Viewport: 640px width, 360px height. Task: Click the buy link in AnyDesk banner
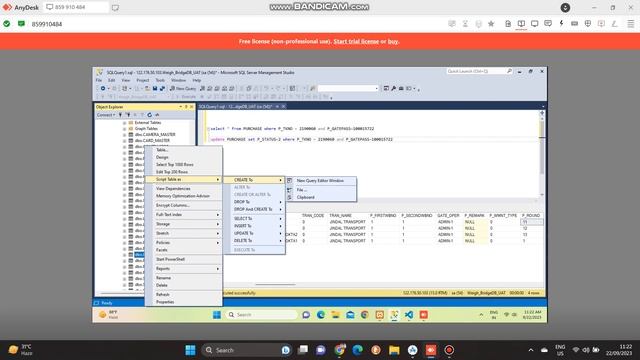pos(393,42)
